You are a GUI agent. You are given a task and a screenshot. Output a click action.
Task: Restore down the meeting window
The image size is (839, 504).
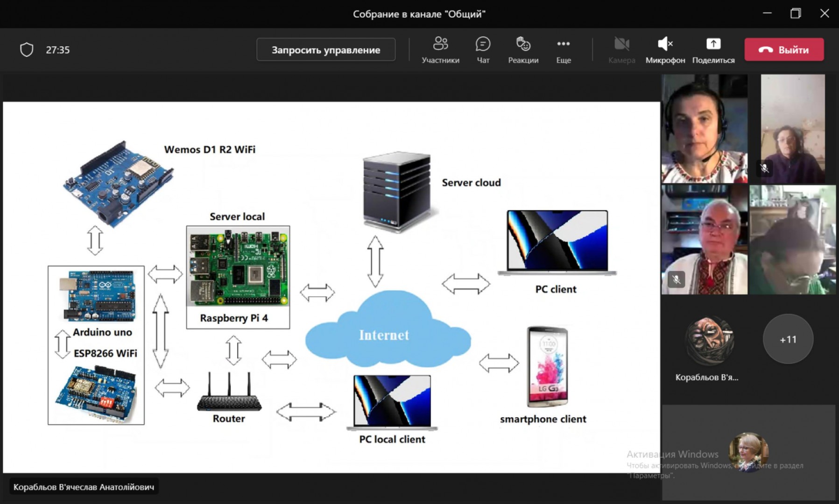796,14
